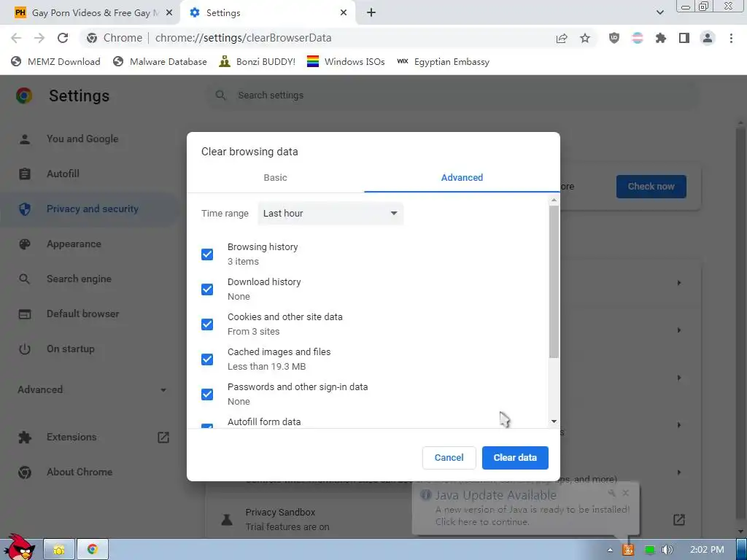This screenshot has height=560, width=747.
Task: Open the Egyptian Embassy bookmark
Action: click(x=443, y=62)
